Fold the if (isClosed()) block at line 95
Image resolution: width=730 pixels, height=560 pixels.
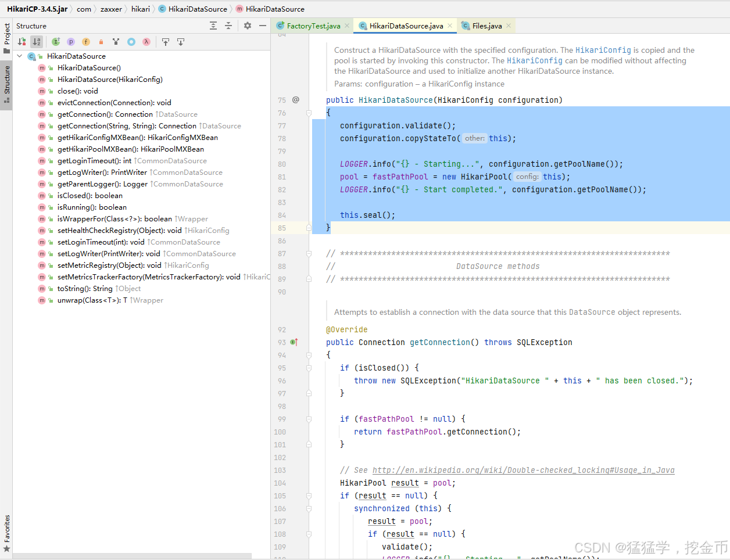click(x=309, y=368)
